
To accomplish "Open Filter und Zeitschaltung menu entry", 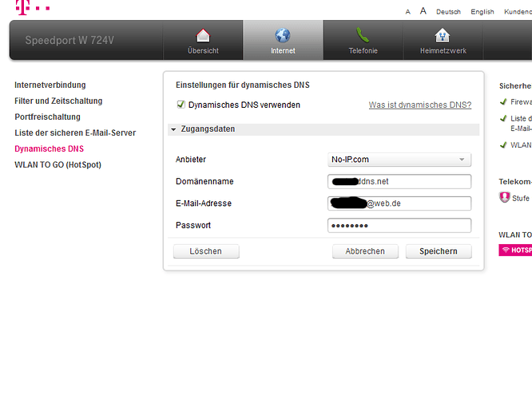I will pyautogui.click(x=58, y=101).
